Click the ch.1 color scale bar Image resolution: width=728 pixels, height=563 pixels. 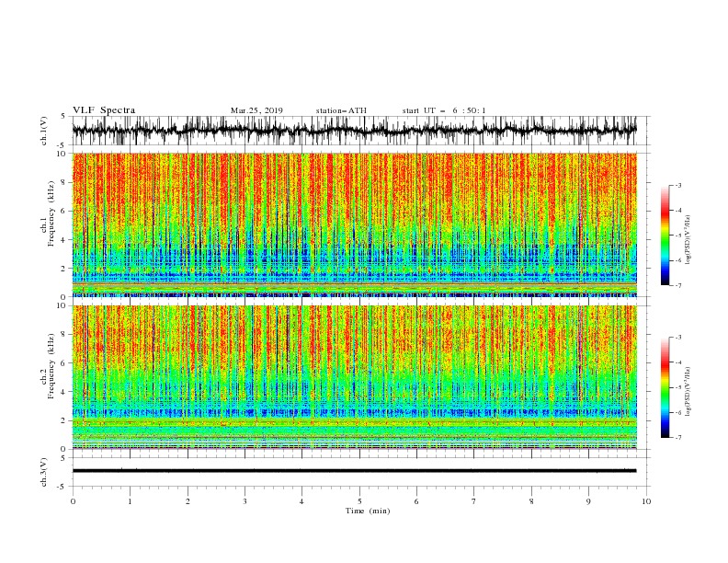665,236
